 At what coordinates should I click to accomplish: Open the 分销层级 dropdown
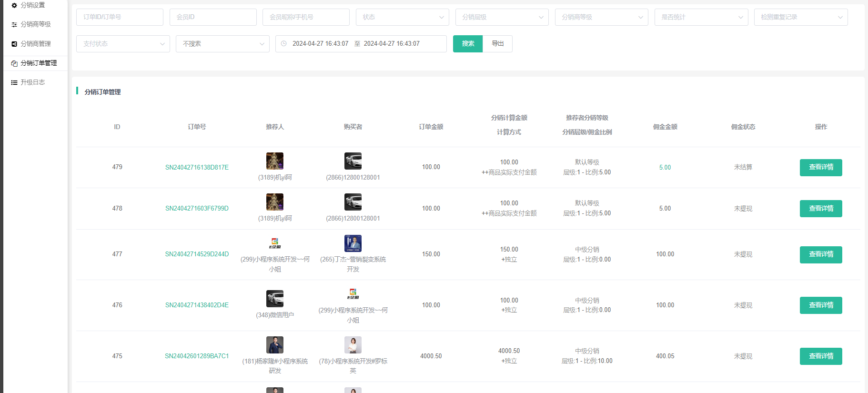[502, 17]
